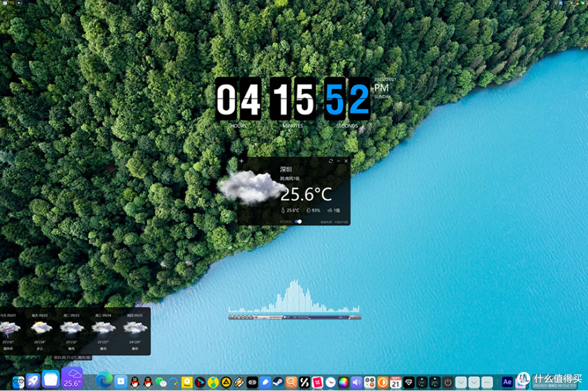The height and width of the screenshot is (391, 588).
Task: Open Steam from the dock
Action: click(278, 382)
